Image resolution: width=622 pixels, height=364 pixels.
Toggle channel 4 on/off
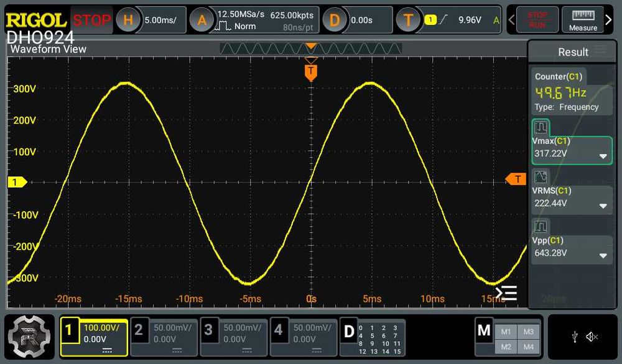tap(278, 330)
